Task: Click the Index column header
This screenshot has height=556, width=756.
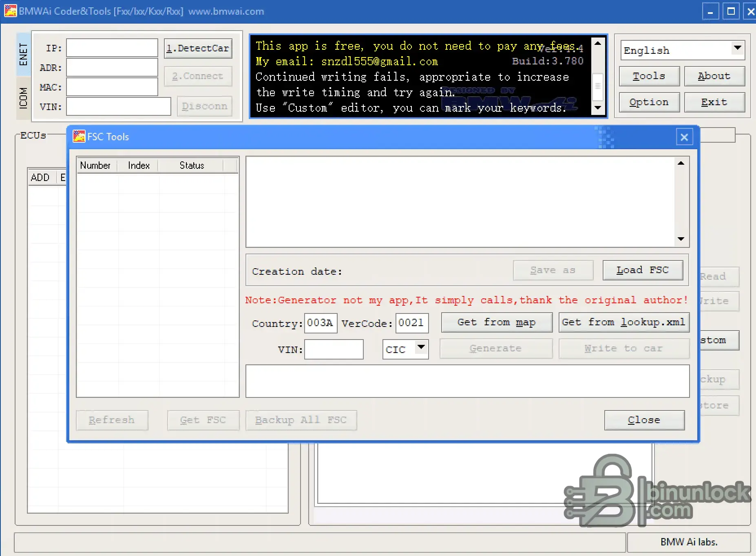Action: coord(139,165)
